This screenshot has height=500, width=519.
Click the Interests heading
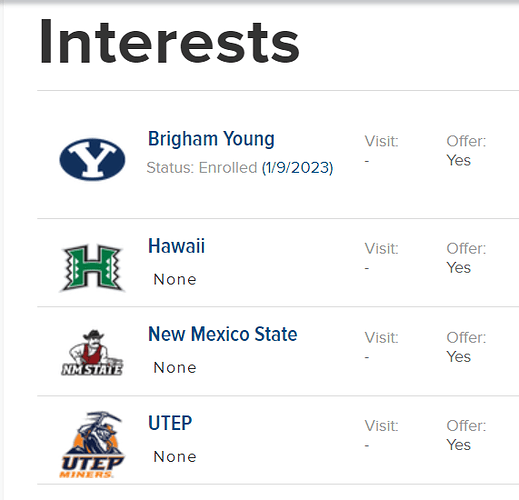pos(169,42)
